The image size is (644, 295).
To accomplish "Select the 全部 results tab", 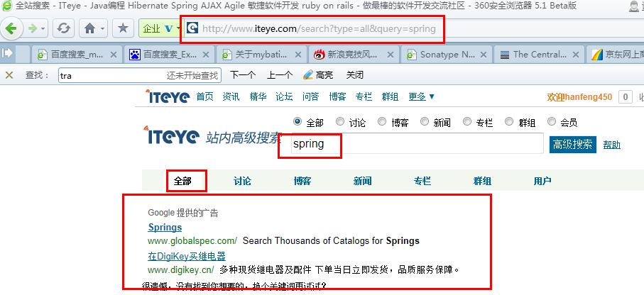I will click(182, 181).
